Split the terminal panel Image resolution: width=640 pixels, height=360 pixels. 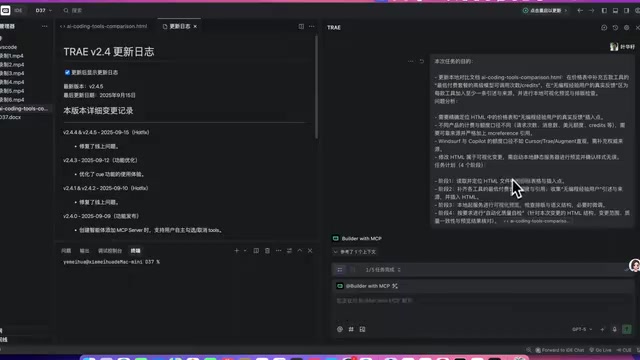click(256, 251)
